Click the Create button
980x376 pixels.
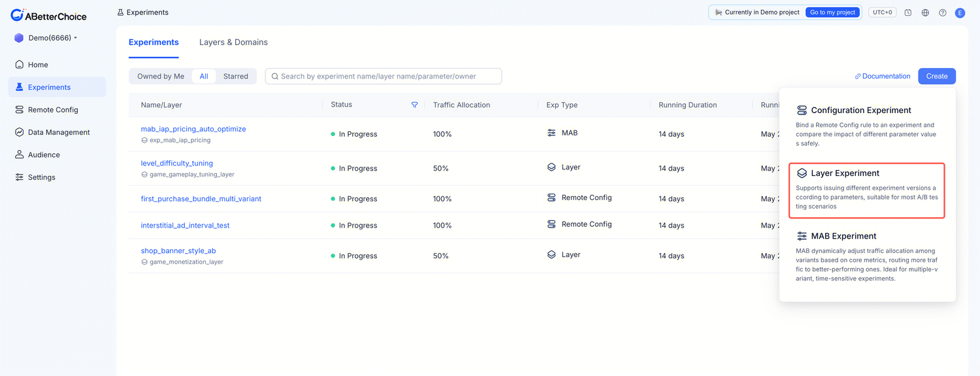[x=937, y=77]
